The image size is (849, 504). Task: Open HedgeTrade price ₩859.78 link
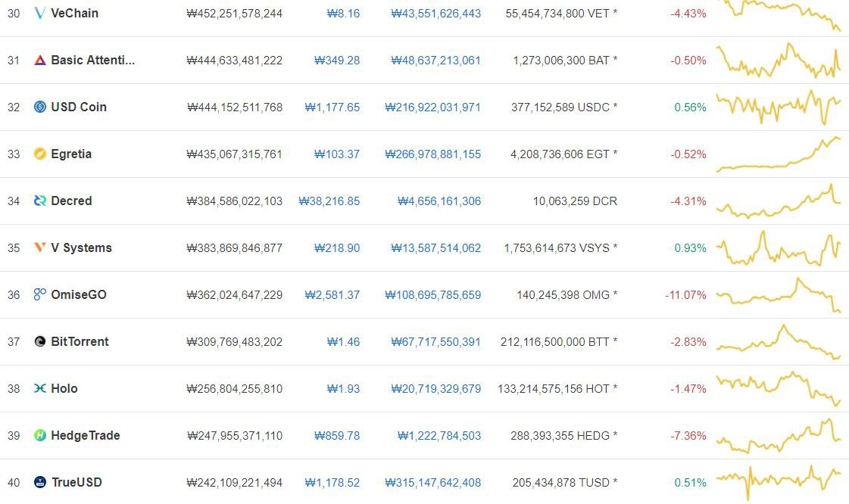coord(337,435)
